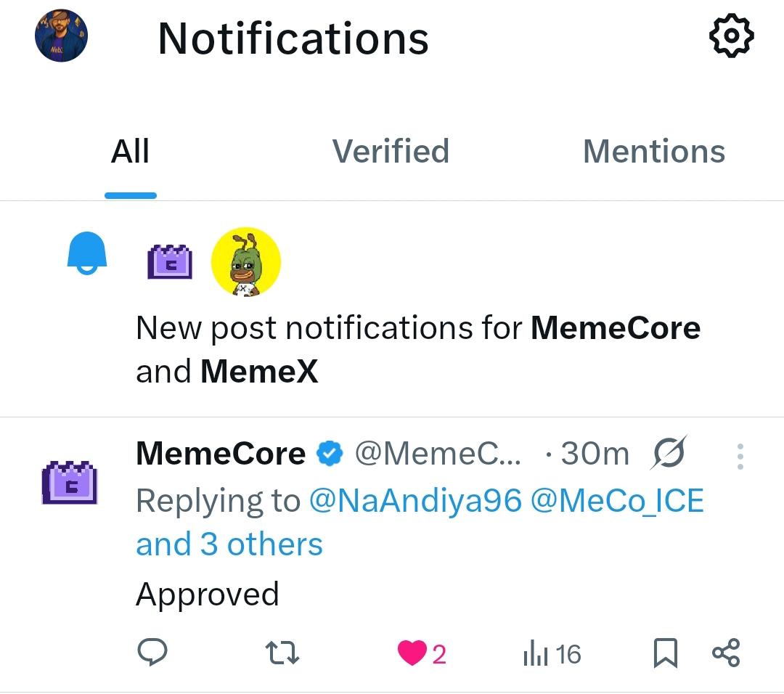Screen dimensions: 784x694
Task: Select the All notifications tab
Action: [130, 152]
